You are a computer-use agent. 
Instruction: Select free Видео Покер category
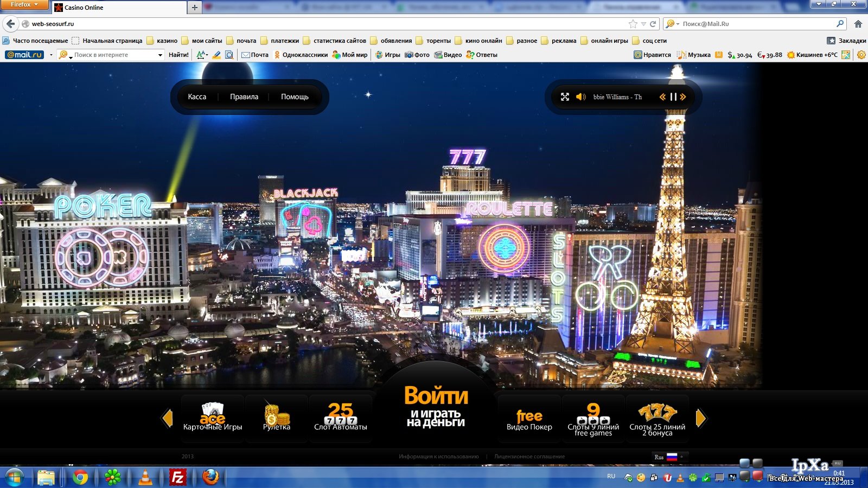(x=529, y=418)
